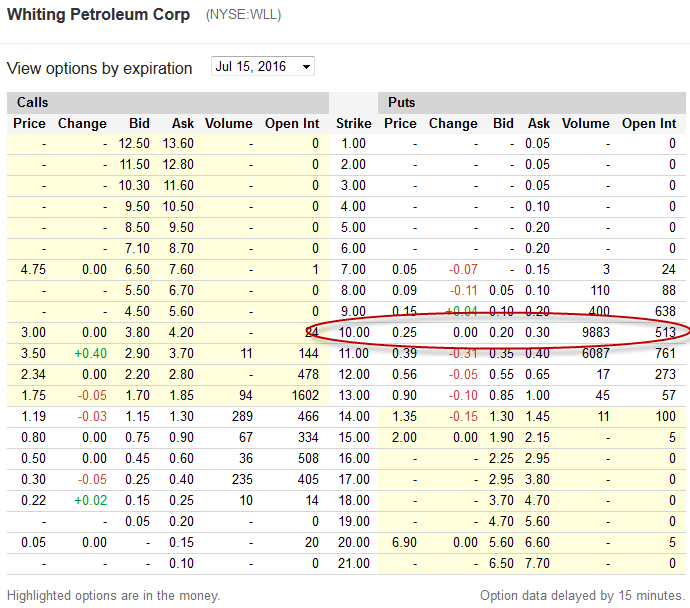This screenshot has height=608, width=690.
Task: Click calls change +0.02
Action: click(90, 501)
